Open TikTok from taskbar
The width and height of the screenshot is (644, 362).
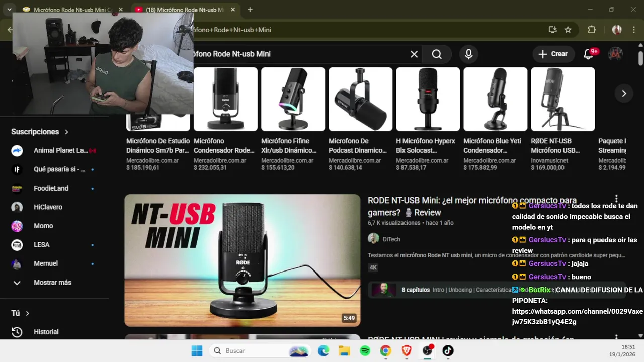448,351
